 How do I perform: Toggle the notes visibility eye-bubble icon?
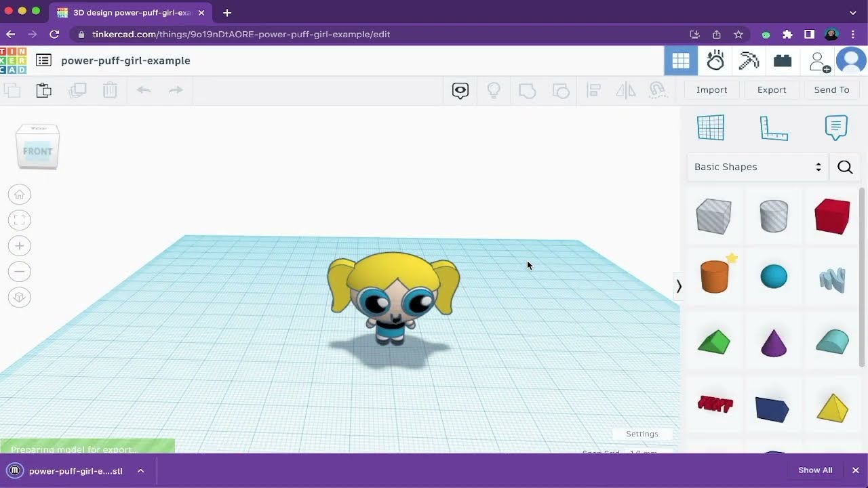[x=460, y=90]
